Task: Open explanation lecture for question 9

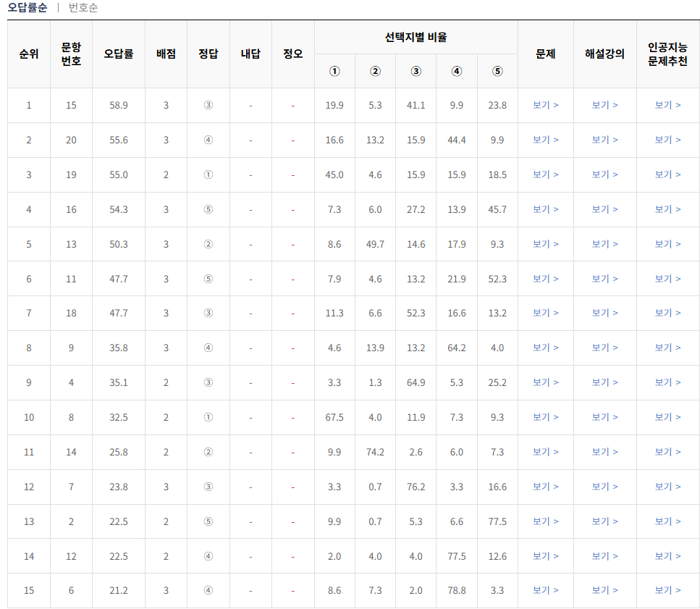Action: [605, 348]
